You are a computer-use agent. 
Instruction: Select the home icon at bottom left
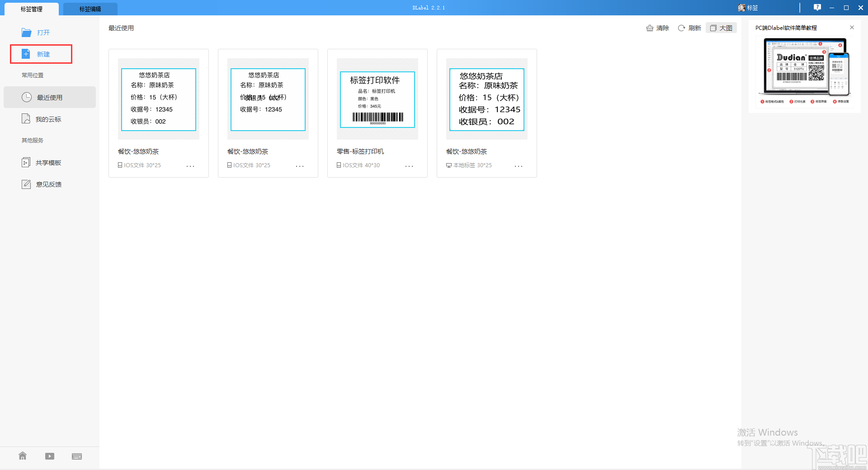[22, 456]
